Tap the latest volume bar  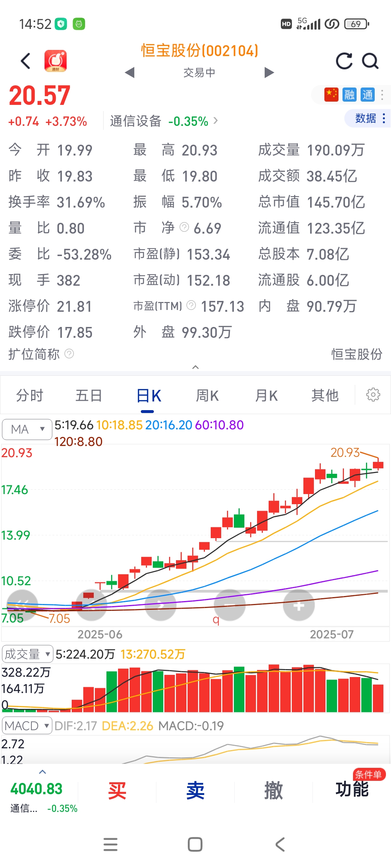tap(378, 698)
